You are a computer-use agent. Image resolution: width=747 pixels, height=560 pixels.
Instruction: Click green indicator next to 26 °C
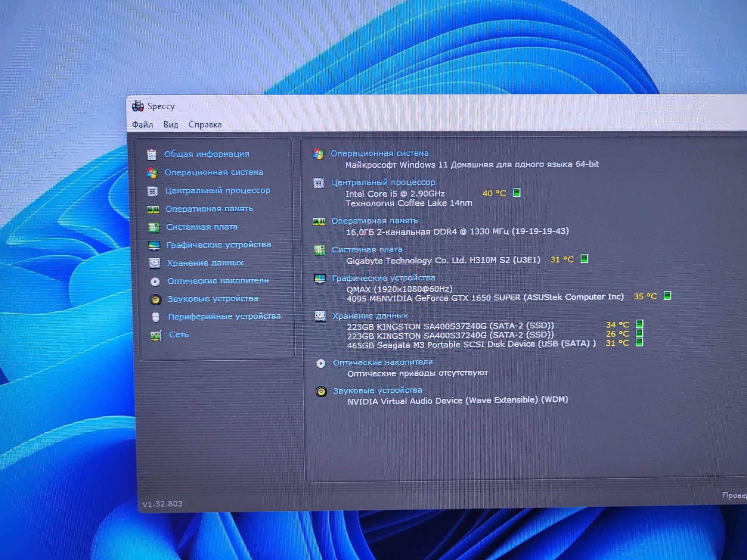[639, 333]
